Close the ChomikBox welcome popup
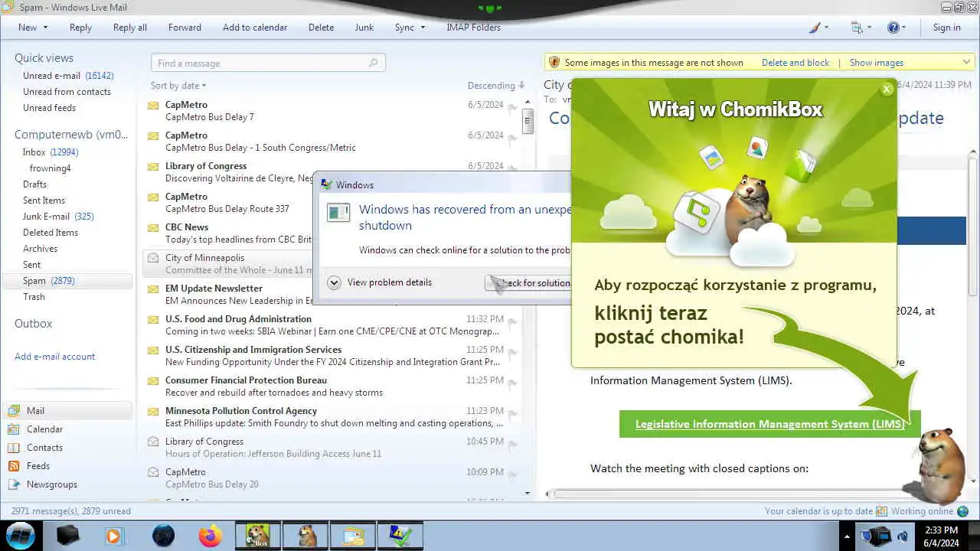Screen dimensions: 980x551 point(887,89)
